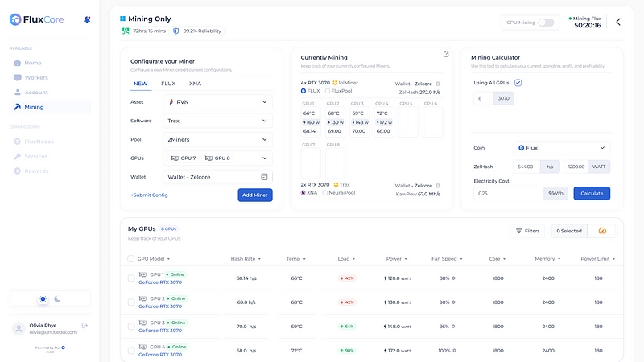Click the GPU 8 chip in the GPUs field
This screenshot has width=644, height=362.
217,158
